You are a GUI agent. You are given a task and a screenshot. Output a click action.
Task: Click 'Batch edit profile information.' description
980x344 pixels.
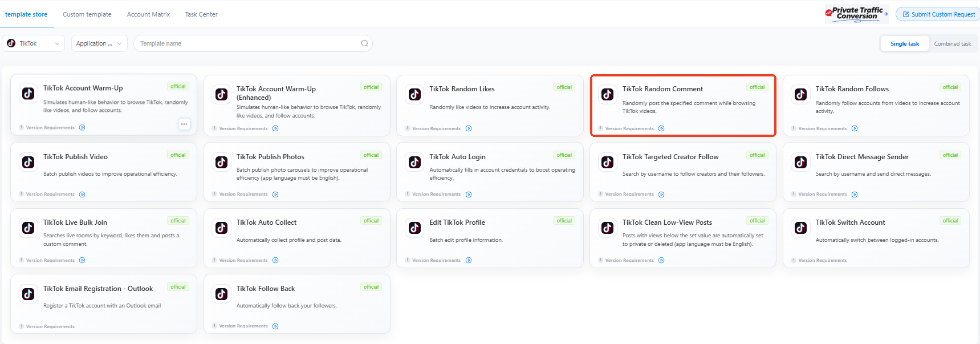point(466,240)
